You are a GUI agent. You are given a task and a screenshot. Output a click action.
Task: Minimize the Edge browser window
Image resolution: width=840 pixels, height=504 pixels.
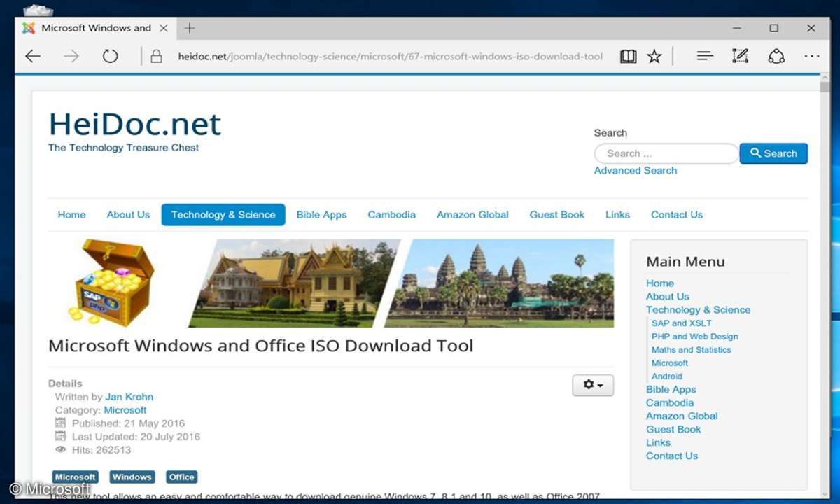pyautogui.click(x=737, y=28)
